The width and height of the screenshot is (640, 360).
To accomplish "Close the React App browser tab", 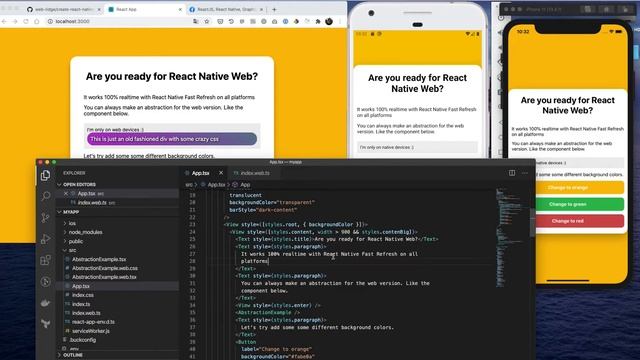I will coord(180,9).
